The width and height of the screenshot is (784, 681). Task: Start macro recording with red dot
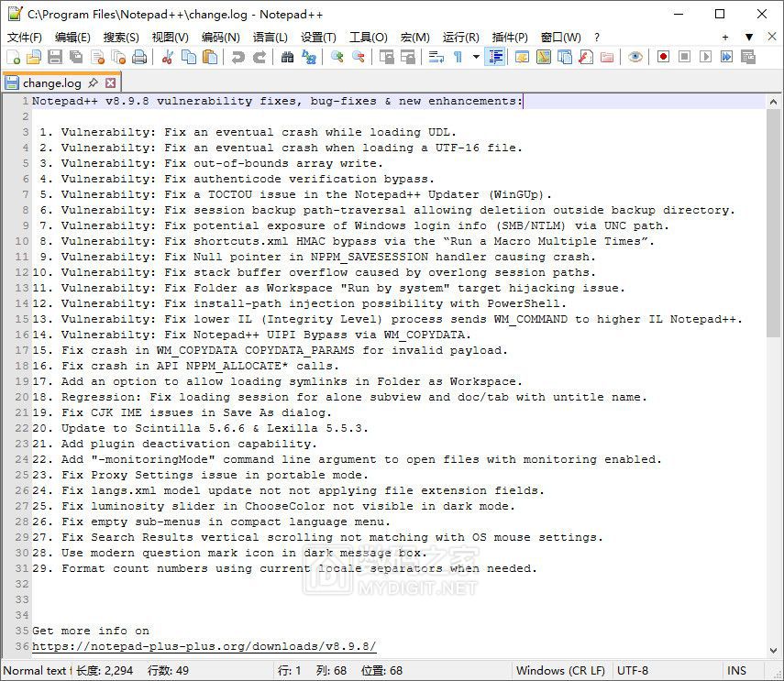[663, 57]
